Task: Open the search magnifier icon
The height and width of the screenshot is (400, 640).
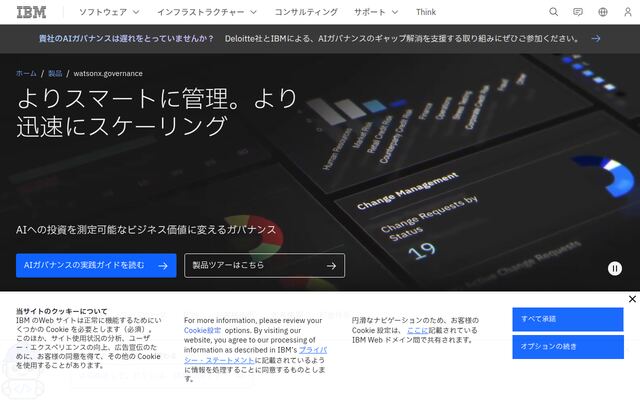Action: pyautogui.click(x=553, y=12)
